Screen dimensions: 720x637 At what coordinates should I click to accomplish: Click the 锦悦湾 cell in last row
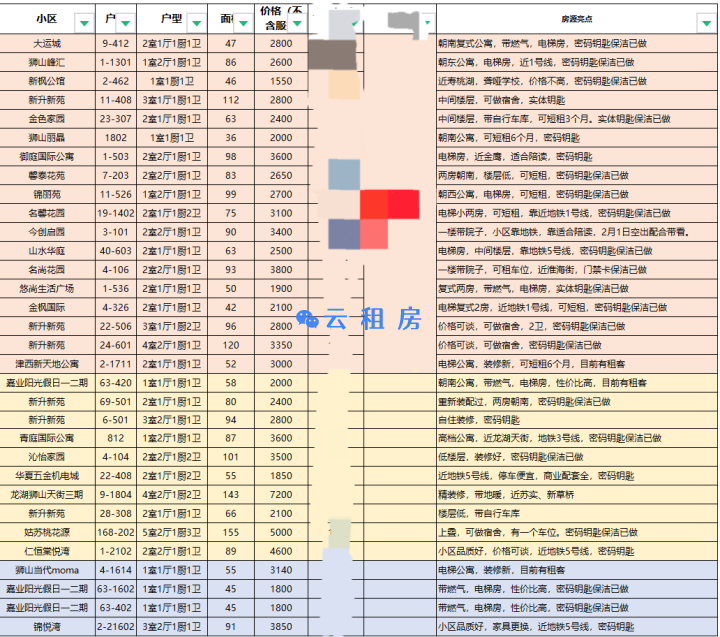click(x=47, y=627)
